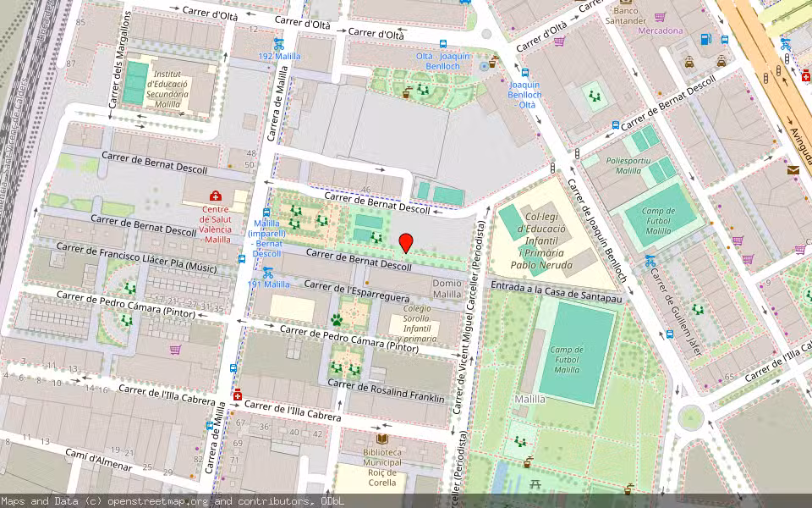
Task: Select the grey Malilla park name label
Action: click(x=529, y=399)
